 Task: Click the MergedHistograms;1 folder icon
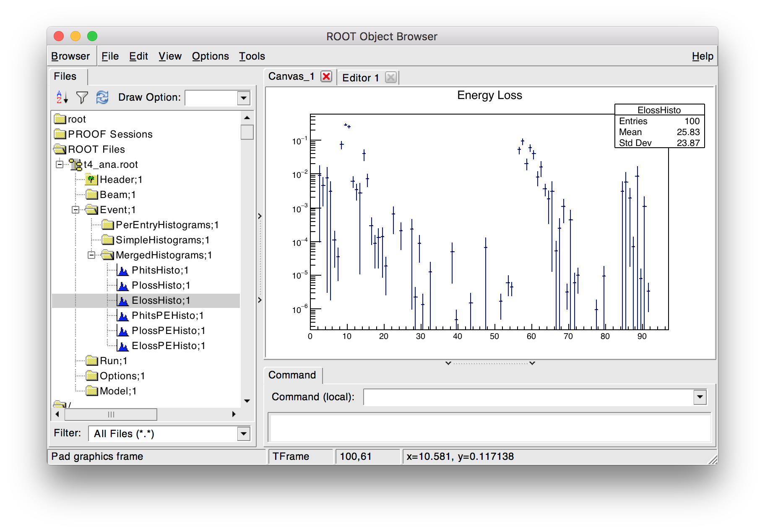(108, 255)
